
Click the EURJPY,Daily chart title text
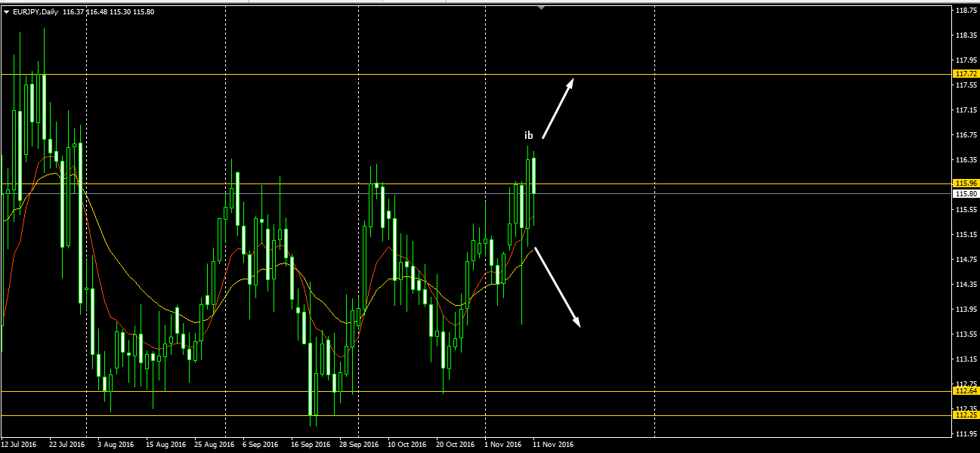[37, 12]
